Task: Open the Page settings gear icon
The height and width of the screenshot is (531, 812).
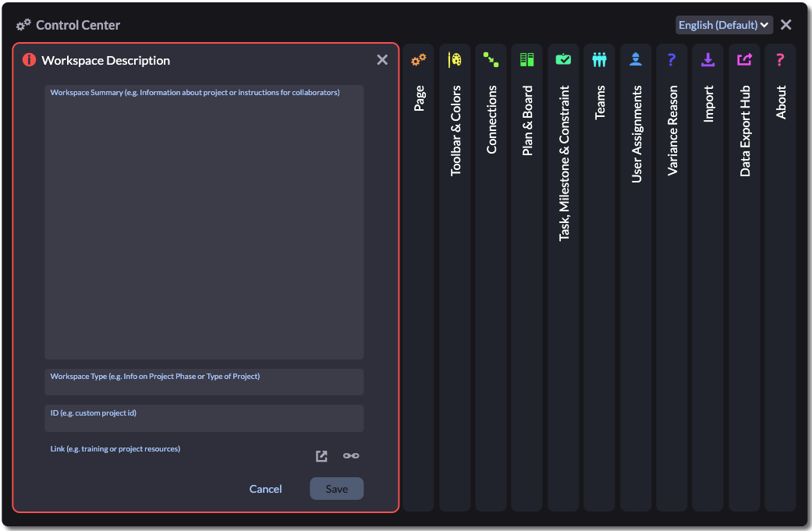Action: 418,59
